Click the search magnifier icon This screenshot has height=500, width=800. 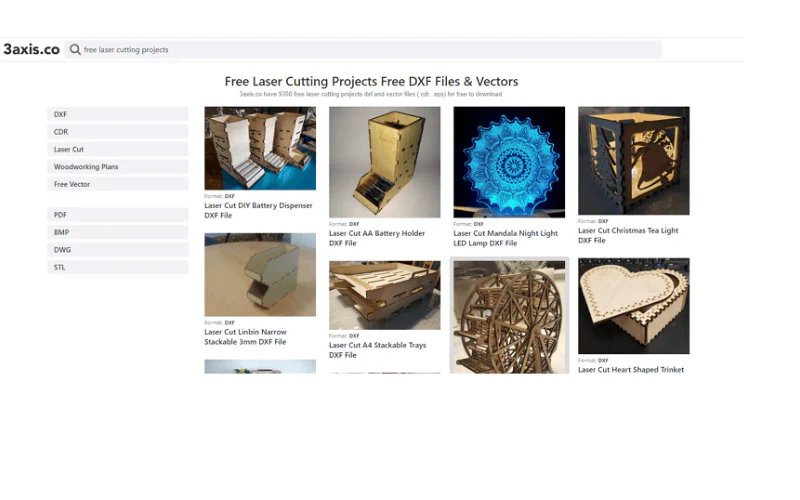(x=75, y=49)
